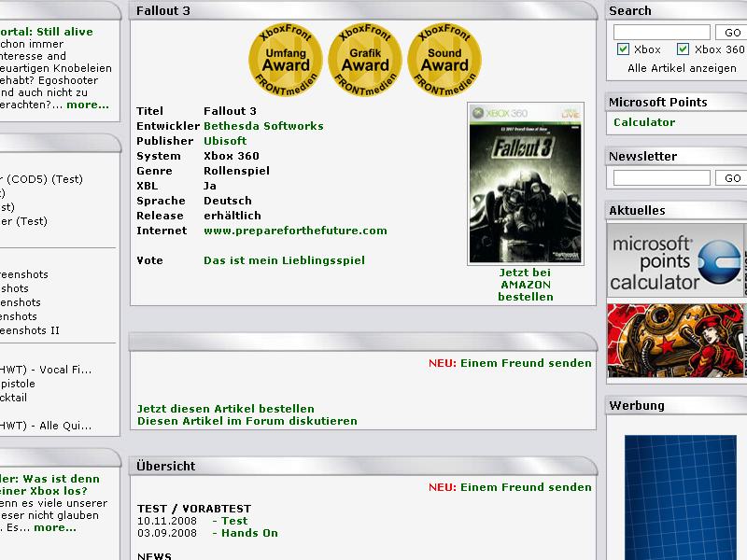Toggle the Xbox checkbox in Search
The image size is (747, 560).
pyautogui.click(x=624, y=49)
